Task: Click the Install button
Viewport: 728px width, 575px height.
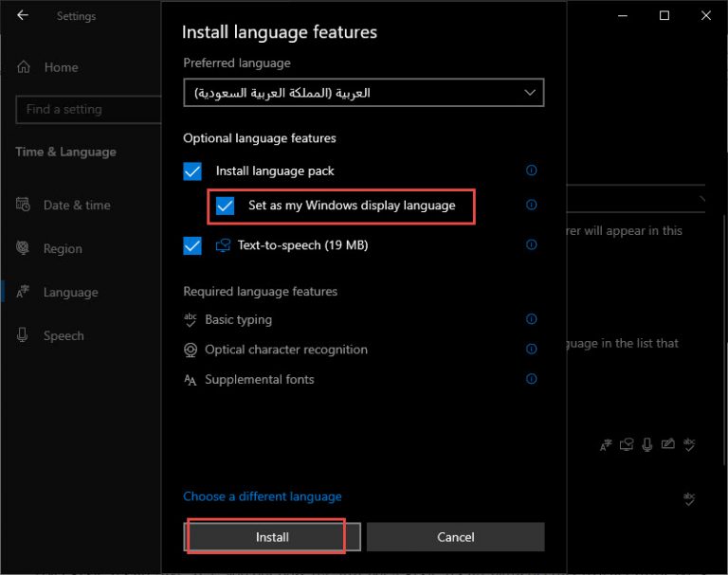Action: coord(272,537)
